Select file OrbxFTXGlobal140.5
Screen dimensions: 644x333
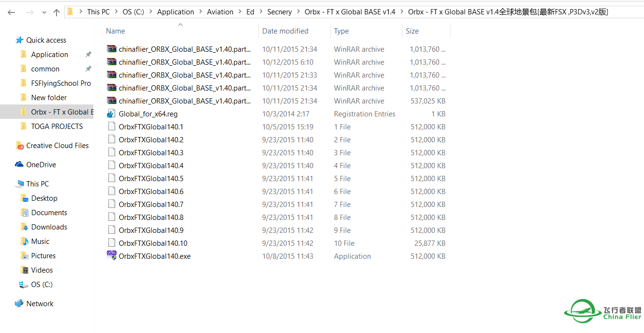(151, 178)
